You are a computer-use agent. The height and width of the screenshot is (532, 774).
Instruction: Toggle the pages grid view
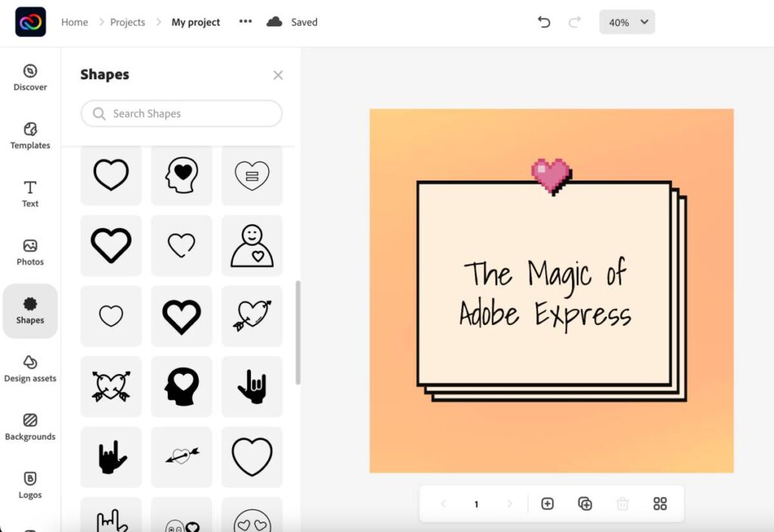tap(660, 503)
